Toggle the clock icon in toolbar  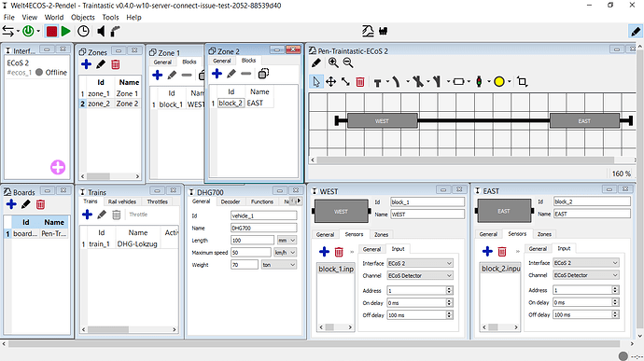[83, 31]
